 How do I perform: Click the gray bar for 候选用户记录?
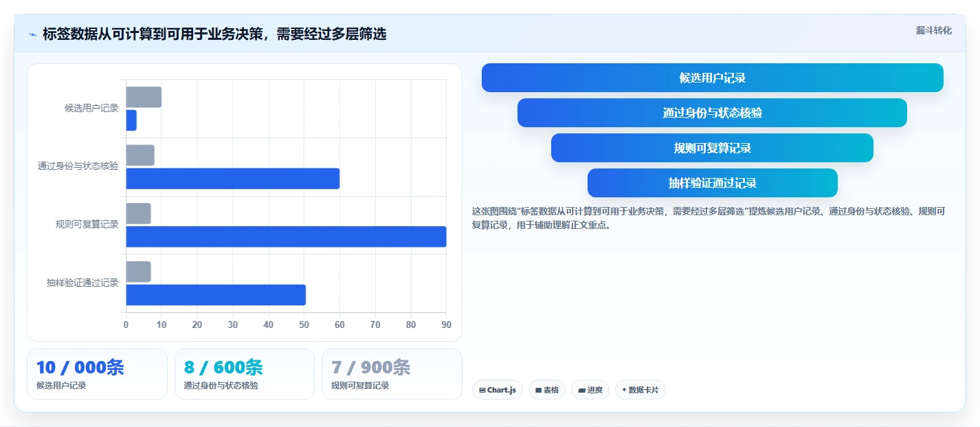tap(144, 97)
